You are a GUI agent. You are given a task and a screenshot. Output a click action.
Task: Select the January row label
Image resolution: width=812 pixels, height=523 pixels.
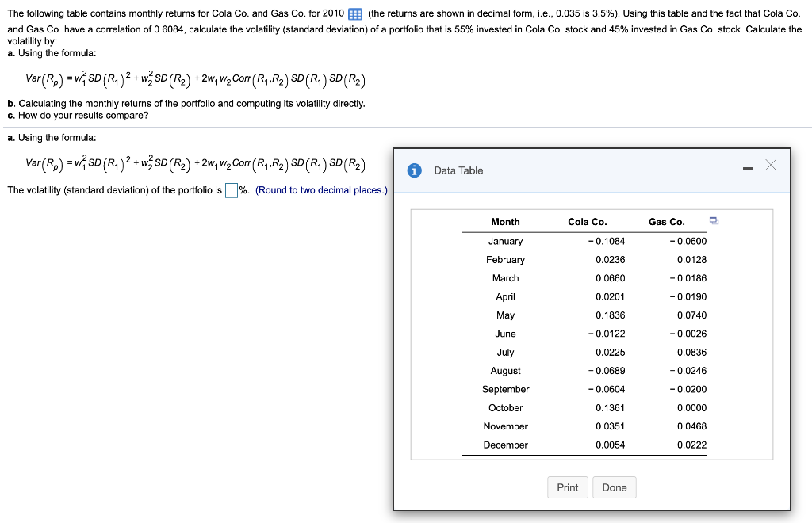click(505, 241)
